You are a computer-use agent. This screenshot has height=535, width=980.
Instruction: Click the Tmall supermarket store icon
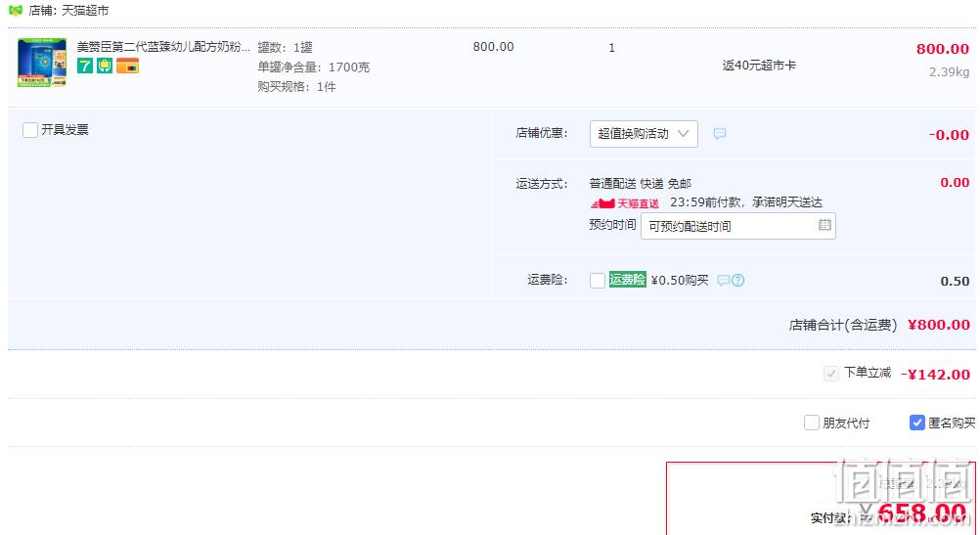[16, 10]
